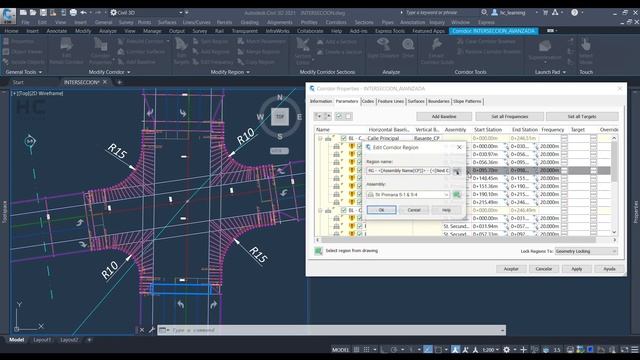Click the name template icon beside Region name
This screenshot has width=640, height=360.
pos(457,171)
